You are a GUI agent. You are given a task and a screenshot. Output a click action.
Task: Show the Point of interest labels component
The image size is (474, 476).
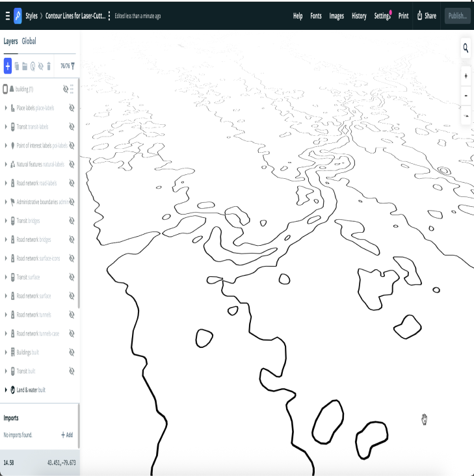pyautogui.click(x=72, y=146)
